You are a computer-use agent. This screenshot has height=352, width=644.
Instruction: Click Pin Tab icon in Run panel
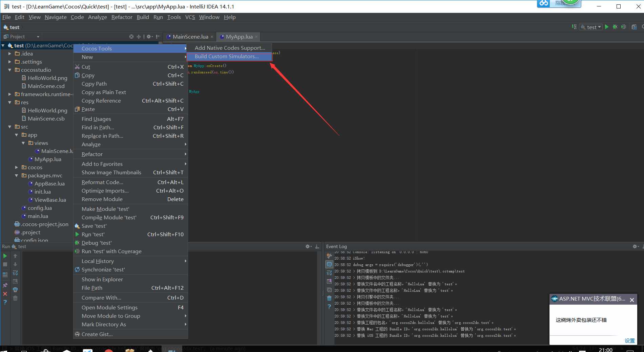click(x=5, y=285)
